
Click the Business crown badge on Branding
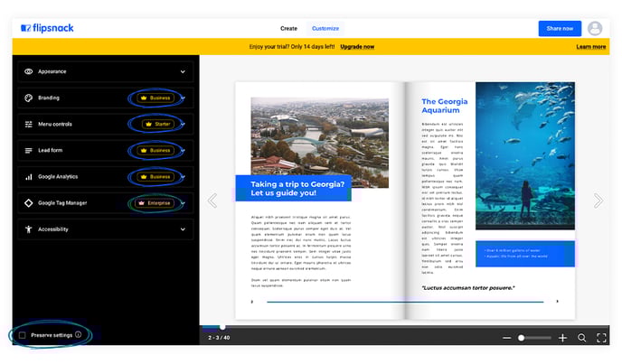pyautogui.click(x=155, y=98)
